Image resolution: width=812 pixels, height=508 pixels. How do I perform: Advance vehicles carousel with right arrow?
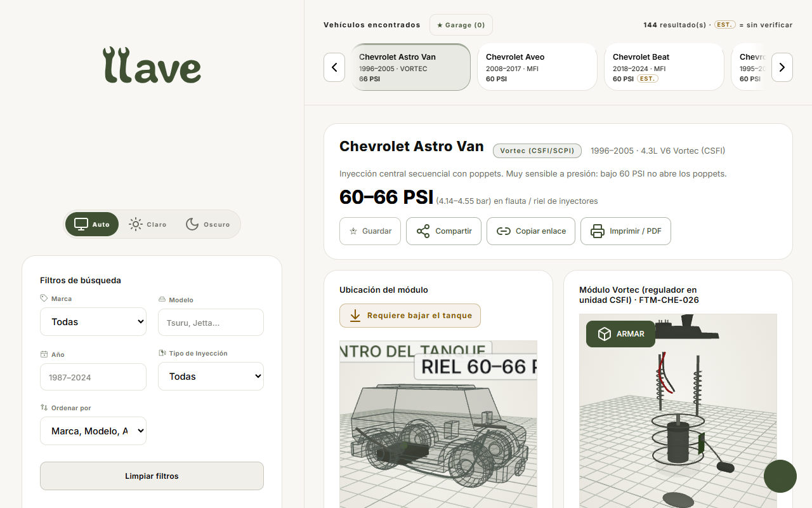tap(782, 67)
